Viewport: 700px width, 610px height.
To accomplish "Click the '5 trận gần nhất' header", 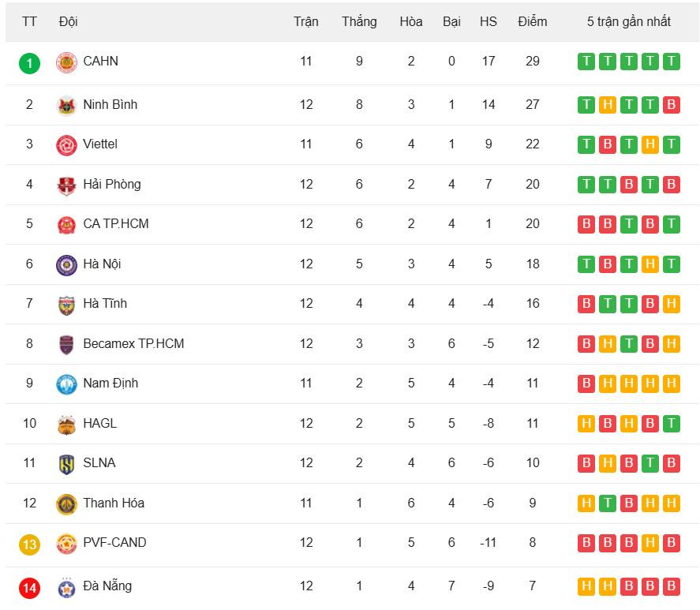I will 628,21.
